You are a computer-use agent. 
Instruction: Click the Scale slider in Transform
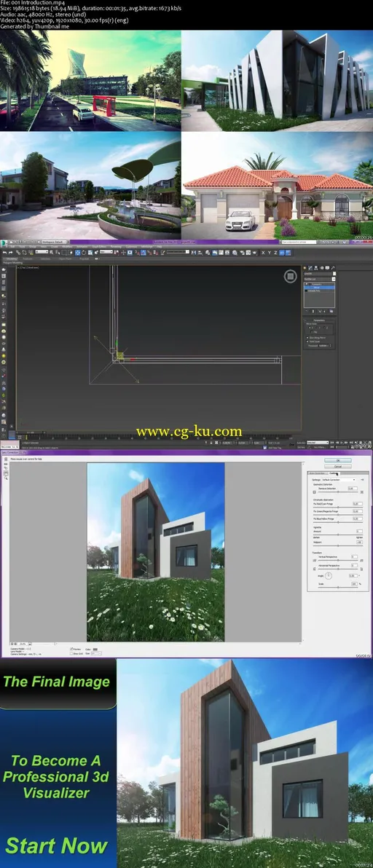click(x=338, y=588)
